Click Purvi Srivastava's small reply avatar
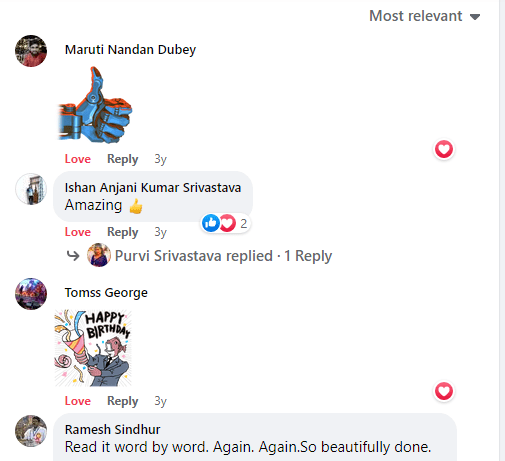505x461 pixels. [99, 255]
